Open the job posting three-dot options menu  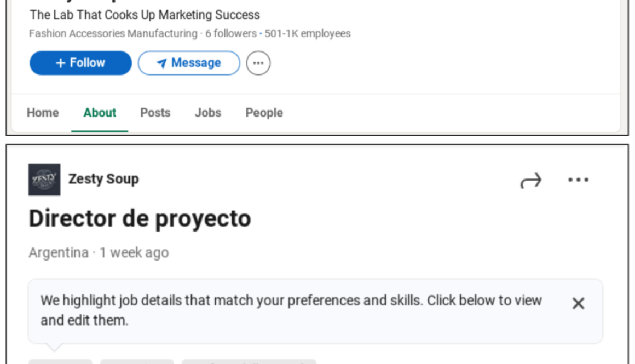[x=578, y=180]
